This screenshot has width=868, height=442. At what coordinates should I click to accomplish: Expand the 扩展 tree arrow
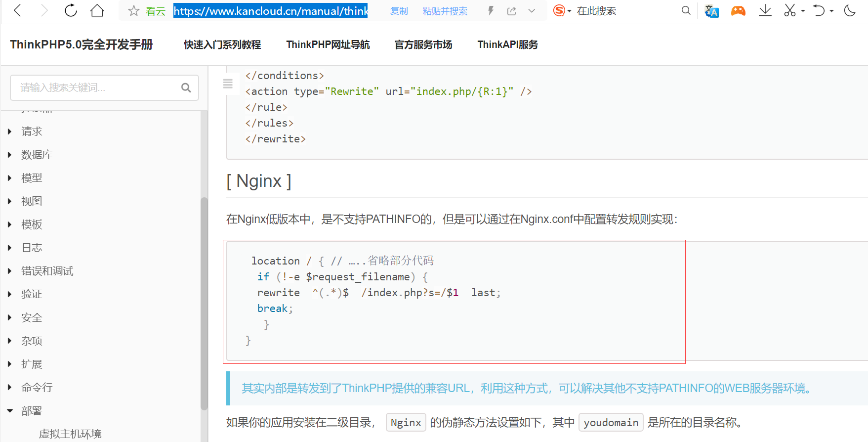point(9,364)
